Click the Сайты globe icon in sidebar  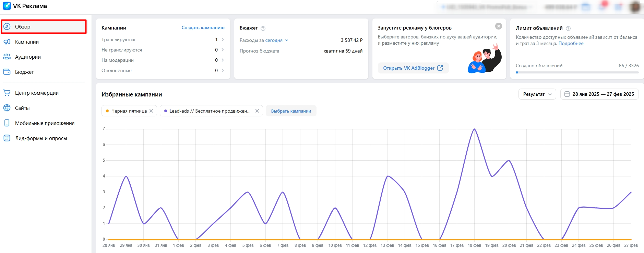(x=7, y=108)
